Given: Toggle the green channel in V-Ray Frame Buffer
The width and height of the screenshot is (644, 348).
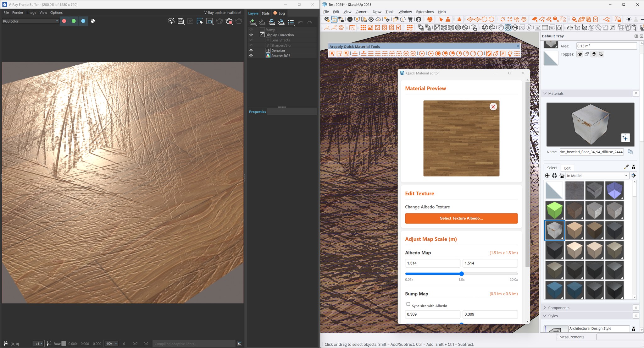Looking at the screenshot, I should (x=74, y=21).
